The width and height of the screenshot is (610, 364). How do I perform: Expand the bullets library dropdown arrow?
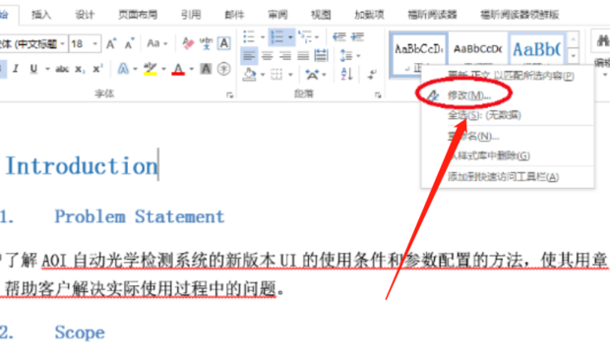(x=263, y=37)
